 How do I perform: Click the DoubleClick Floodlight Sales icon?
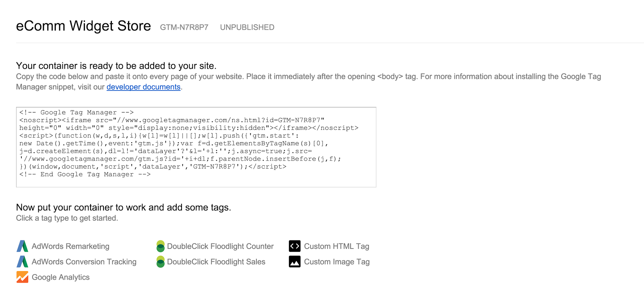pos(161,262)
